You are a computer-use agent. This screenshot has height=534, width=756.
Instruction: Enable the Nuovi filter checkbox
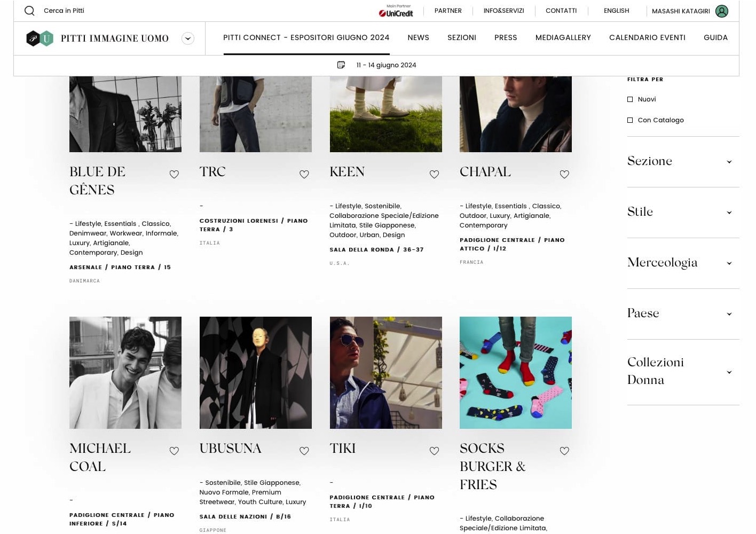pyautogui.click(x=630, y=99)
